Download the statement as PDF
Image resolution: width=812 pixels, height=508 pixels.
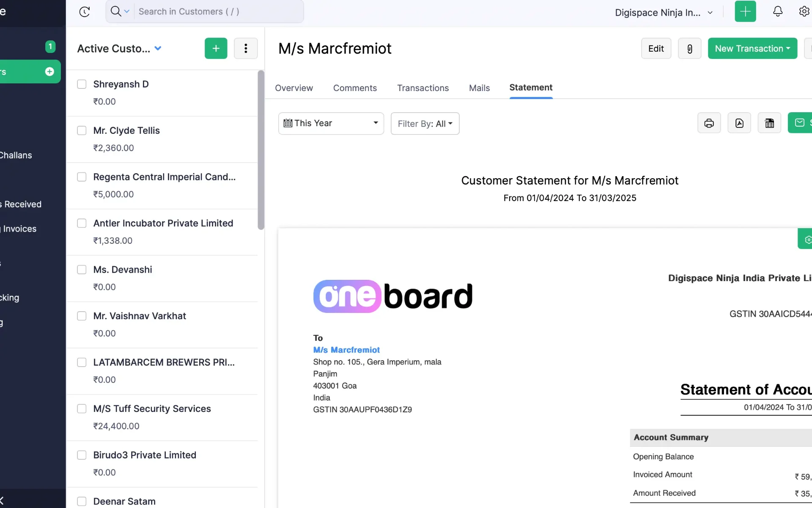(x=739, y=123)
